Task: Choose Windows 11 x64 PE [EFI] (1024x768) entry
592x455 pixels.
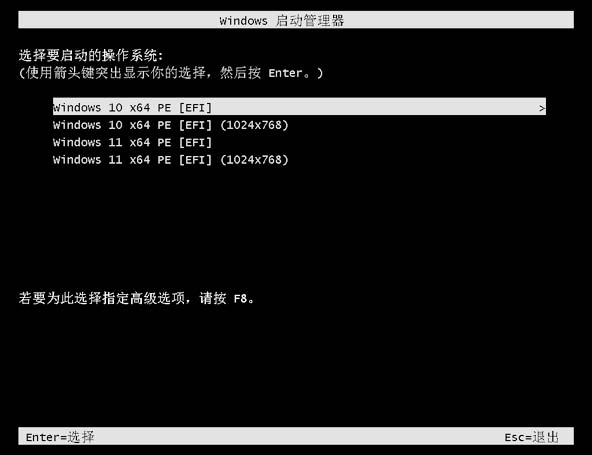Action: point(171,160)
